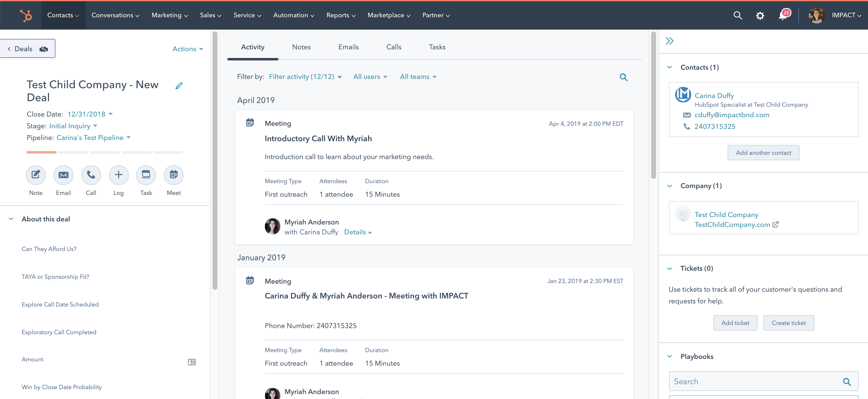Click the Add ticket button
The image size is (868, 399).
click(x=735, y=323)
